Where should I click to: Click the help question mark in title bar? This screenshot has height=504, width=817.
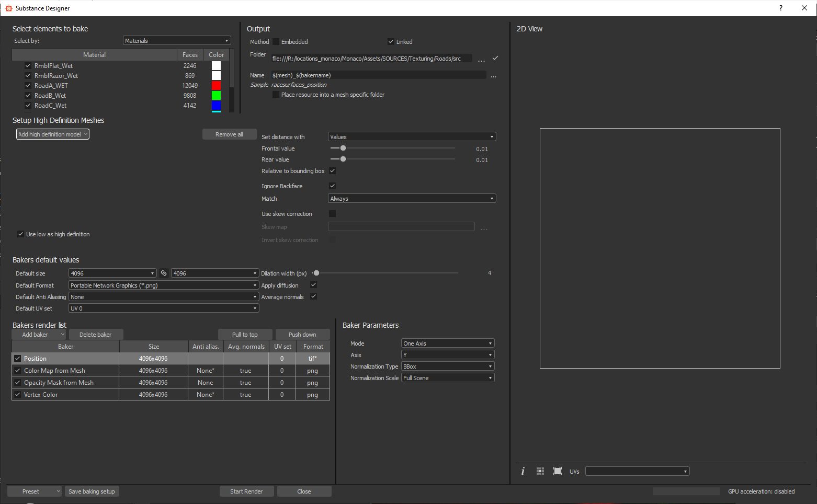(x=781, y=8)
